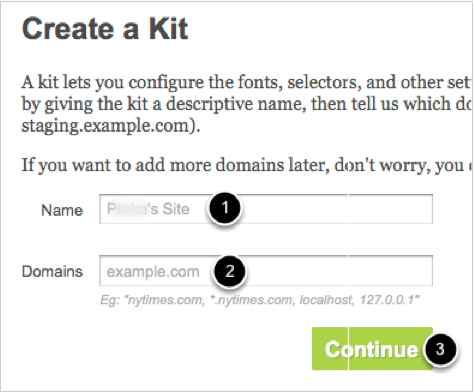Click the numbered marker 1 circle
Screen dimensions: 474x392
click(x=225, y=208)
